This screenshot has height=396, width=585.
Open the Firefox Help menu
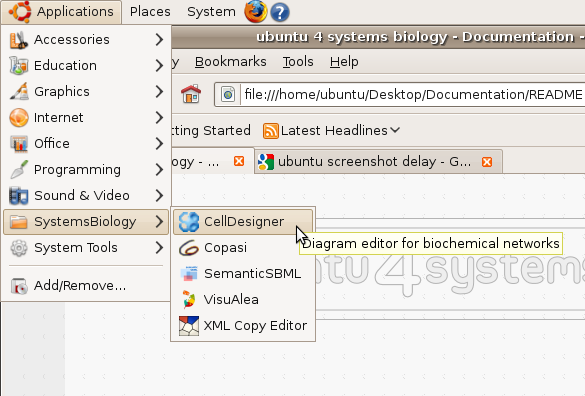pos(344,62)
